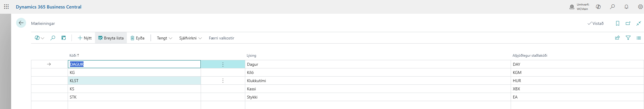Click Færri valkostir

pos(222,38)
